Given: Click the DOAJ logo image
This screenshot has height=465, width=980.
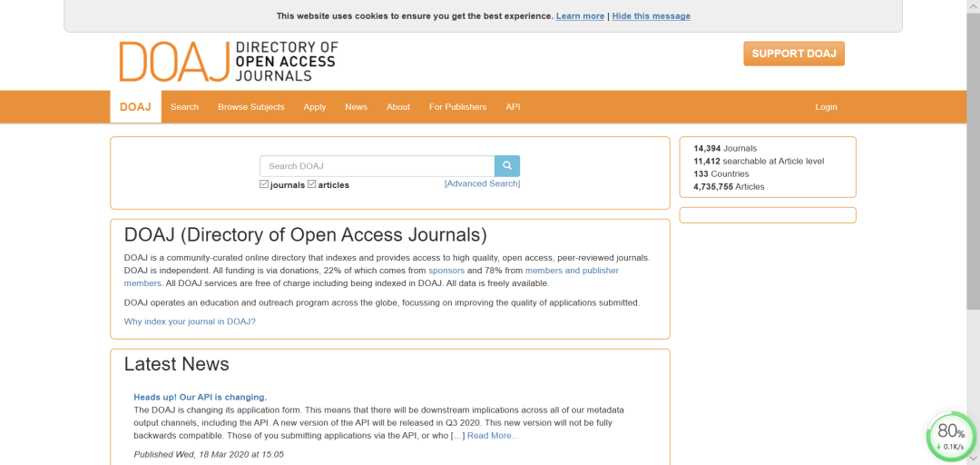Looking at the screenshot, I should tap(228, 62).
